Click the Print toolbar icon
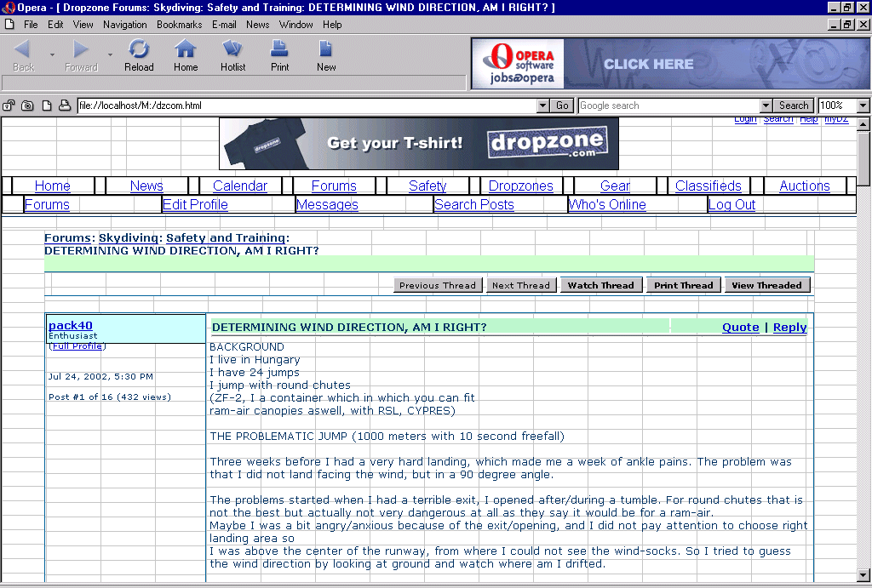 point(279,55)
